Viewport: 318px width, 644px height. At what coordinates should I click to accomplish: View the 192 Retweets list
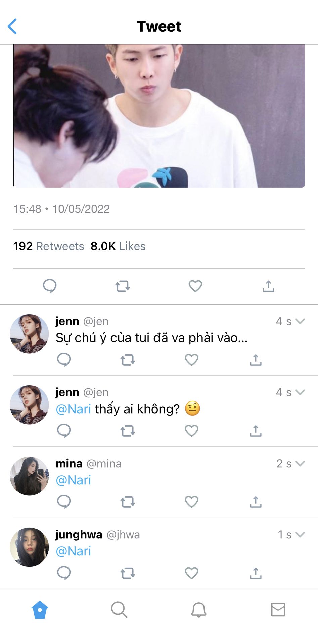tap(49, 246)
